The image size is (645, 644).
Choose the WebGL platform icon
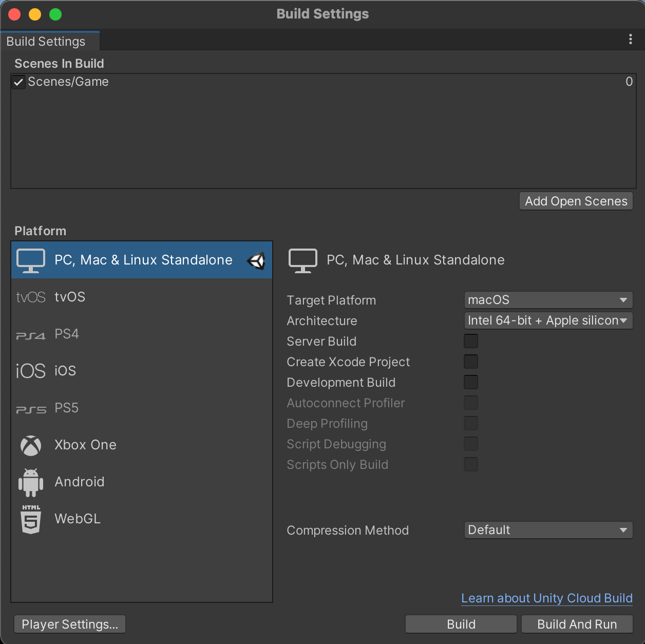click(x=31, y=519)
